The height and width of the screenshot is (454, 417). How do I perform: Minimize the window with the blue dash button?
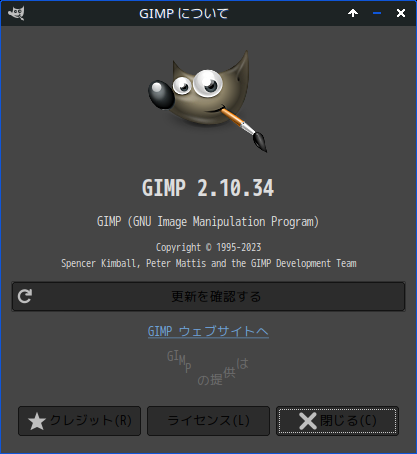pyautogui.click(x=377, y=13)
